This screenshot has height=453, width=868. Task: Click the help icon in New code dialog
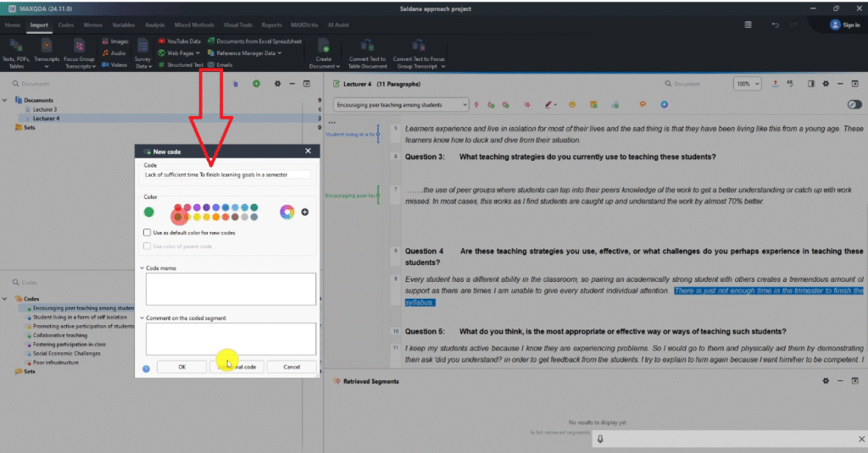pos(147,367)
